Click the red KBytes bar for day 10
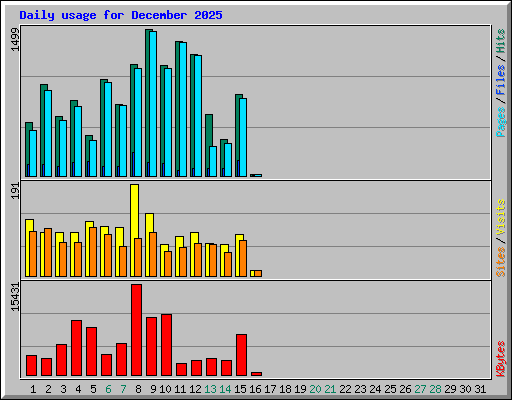The width and height of the screenshot is (512, 400). 166,345
